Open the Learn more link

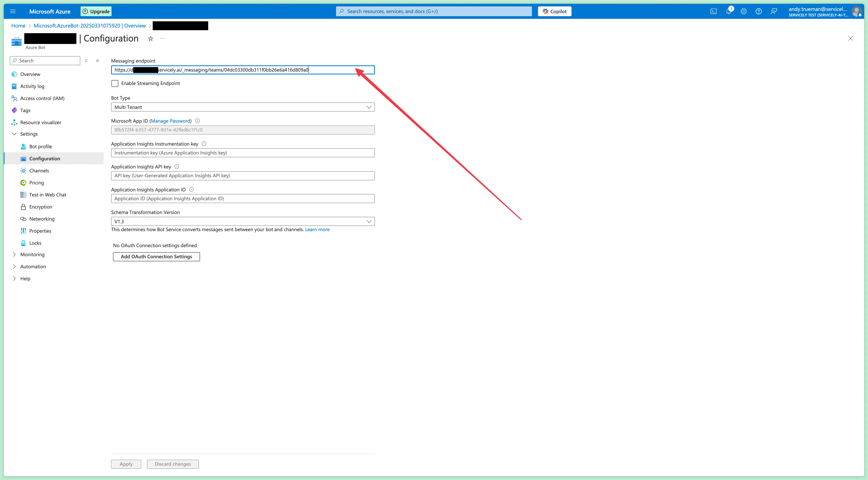tap(317, 230)
